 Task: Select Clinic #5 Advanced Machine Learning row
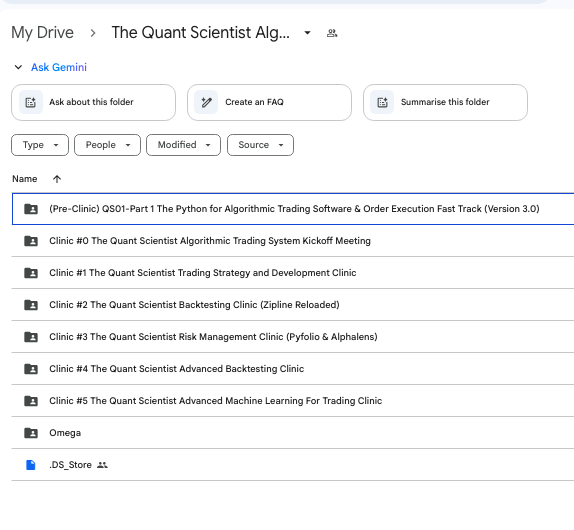(293, 401)
